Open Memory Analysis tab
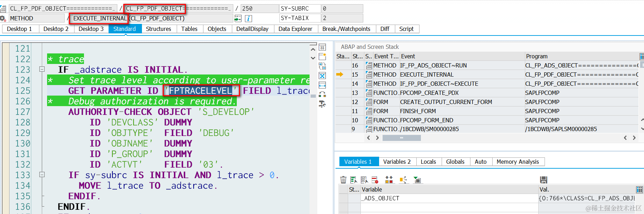This screenshot has width=644, height=214. coord(518,162)
